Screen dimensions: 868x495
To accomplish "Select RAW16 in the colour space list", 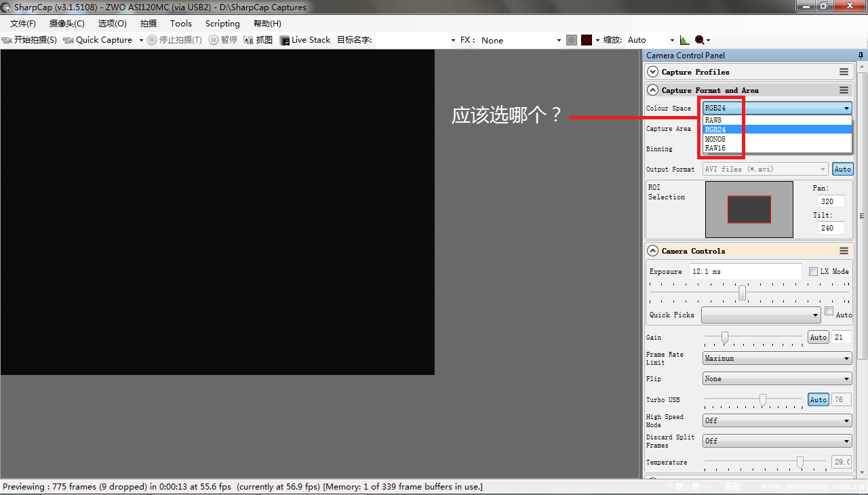I will coord(777,148).
